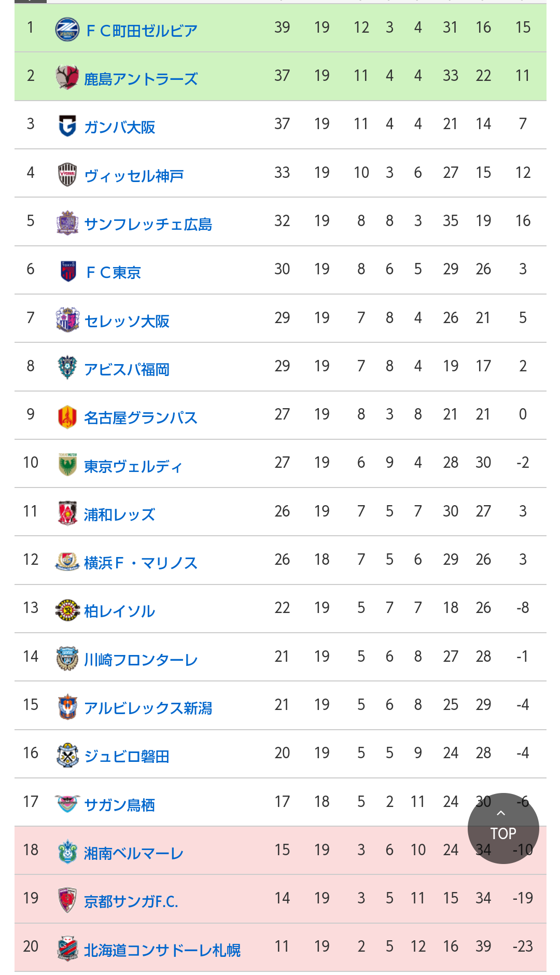Open the セレッソ大阪 team page link
This screenshot has width=560, height=975.
(127, 321)
